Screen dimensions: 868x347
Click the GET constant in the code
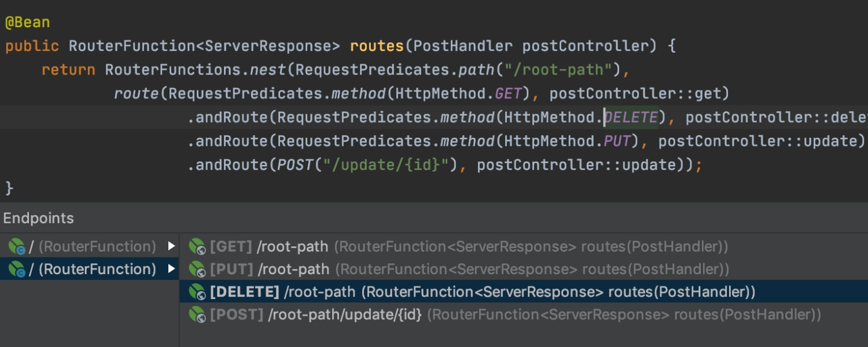click(509, 94)
